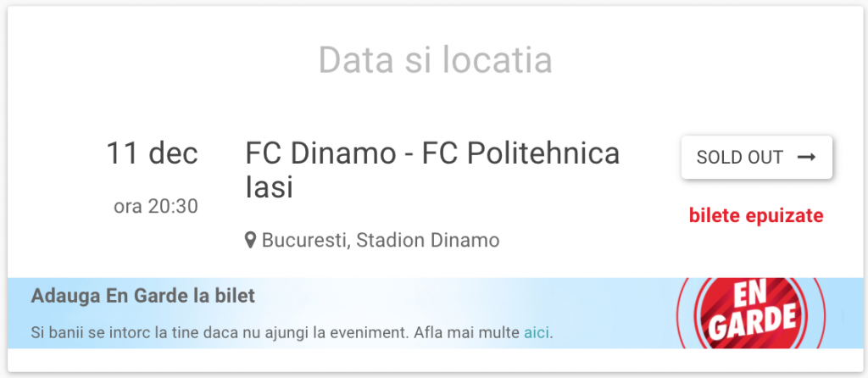This screenshot has height=378, width=868.
Task: Click the 'Adauga En Garde la bilet' heading
Action: click(x=142, y=297)
